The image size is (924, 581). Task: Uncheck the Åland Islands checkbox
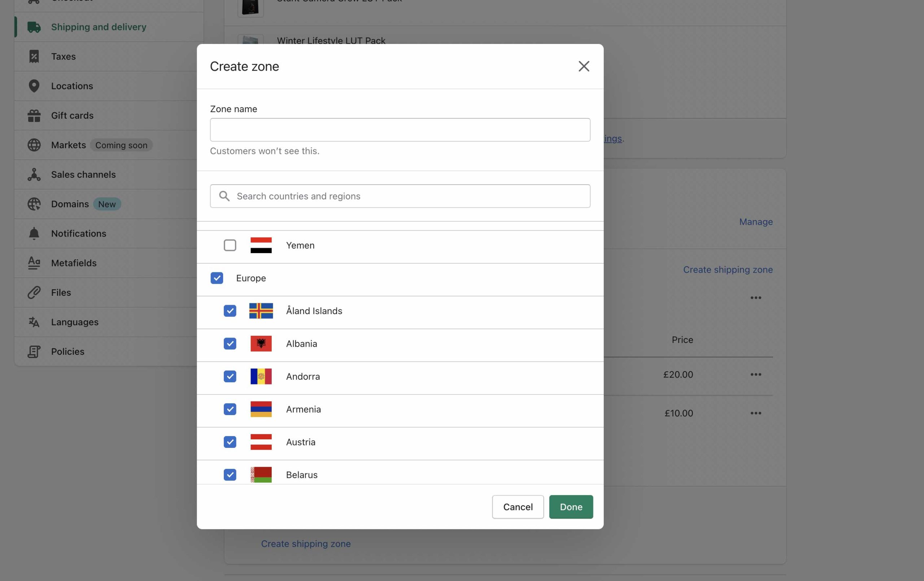click(x=230, y=311)
